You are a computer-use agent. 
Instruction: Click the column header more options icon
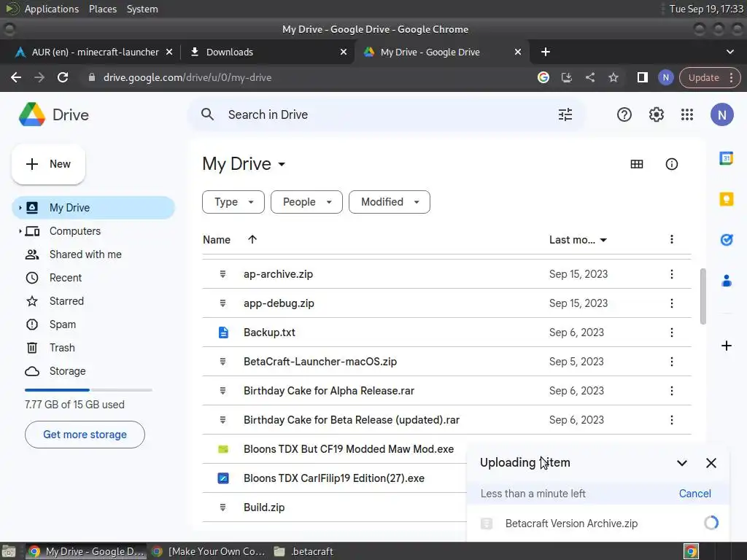[671, 239]
